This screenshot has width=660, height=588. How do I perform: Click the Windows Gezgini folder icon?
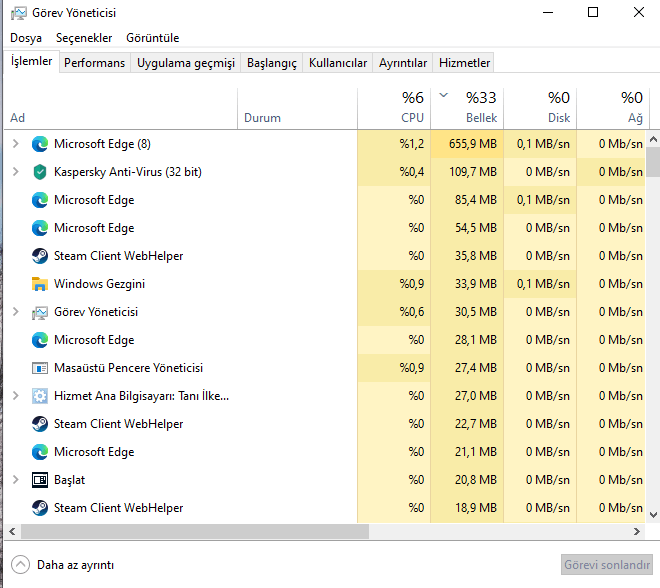coord(40,284)
